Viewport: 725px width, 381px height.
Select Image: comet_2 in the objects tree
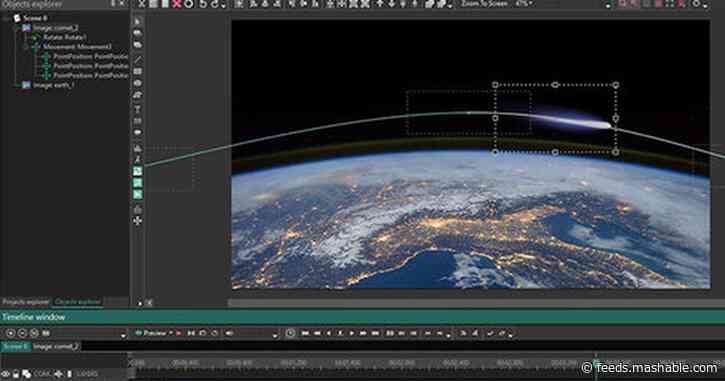tap(55, 28)
